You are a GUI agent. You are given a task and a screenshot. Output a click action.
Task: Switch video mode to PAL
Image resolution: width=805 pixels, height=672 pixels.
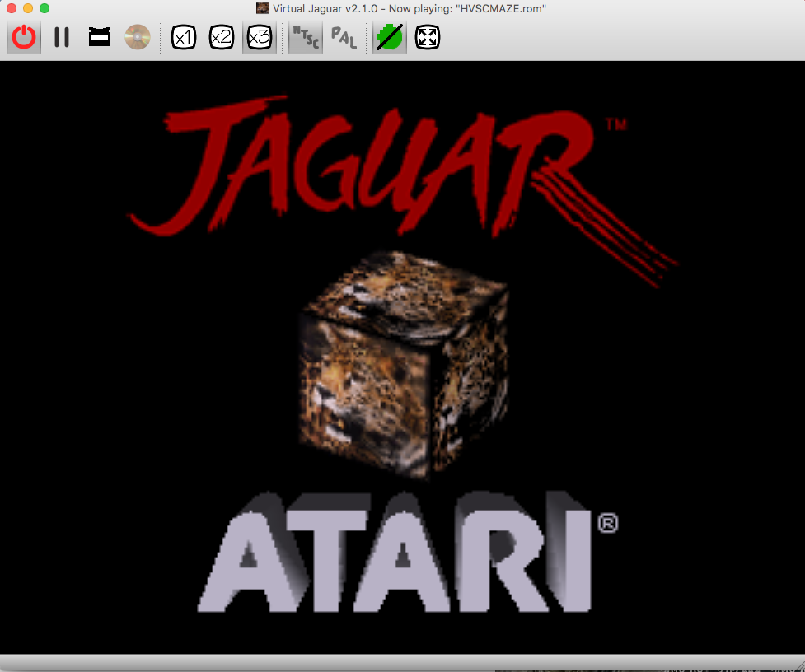(343, 37)
